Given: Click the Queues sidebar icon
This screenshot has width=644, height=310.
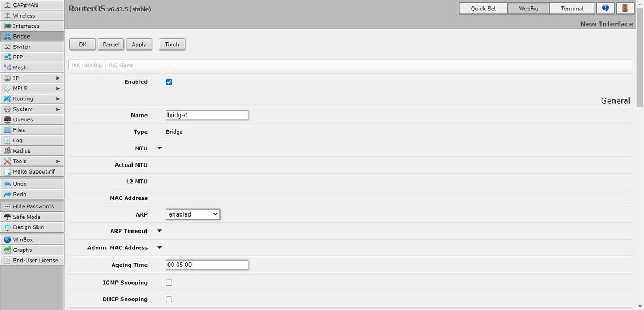Looking at the screenshot, I should 8,120.
